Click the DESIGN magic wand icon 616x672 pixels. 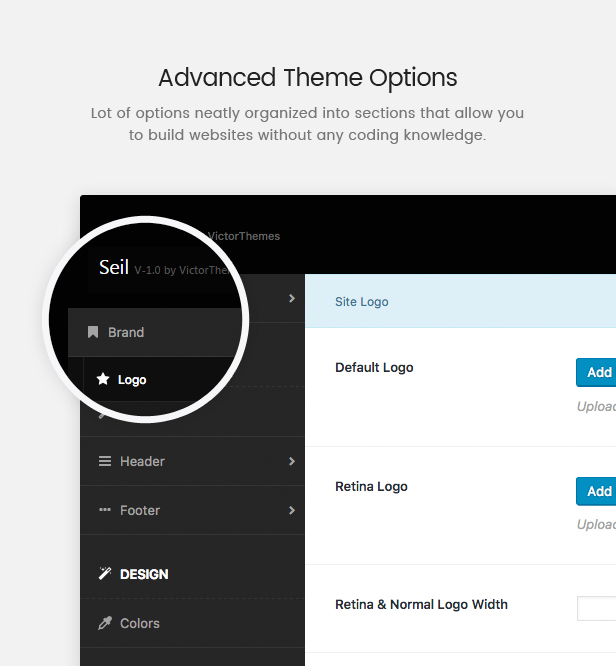[x=105, y=574]
